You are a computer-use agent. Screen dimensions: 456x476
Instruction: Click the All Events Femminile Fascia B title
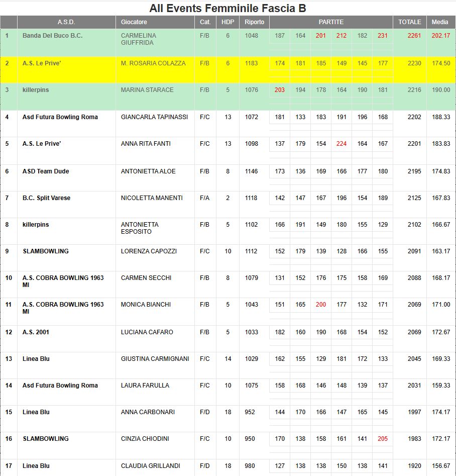pos(227,9)
